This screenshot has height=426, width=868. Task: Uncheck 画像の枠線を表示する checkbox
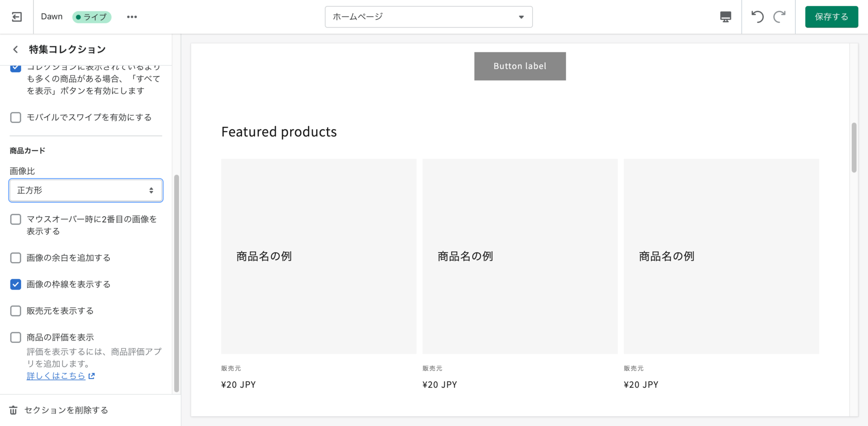(16, 284)
